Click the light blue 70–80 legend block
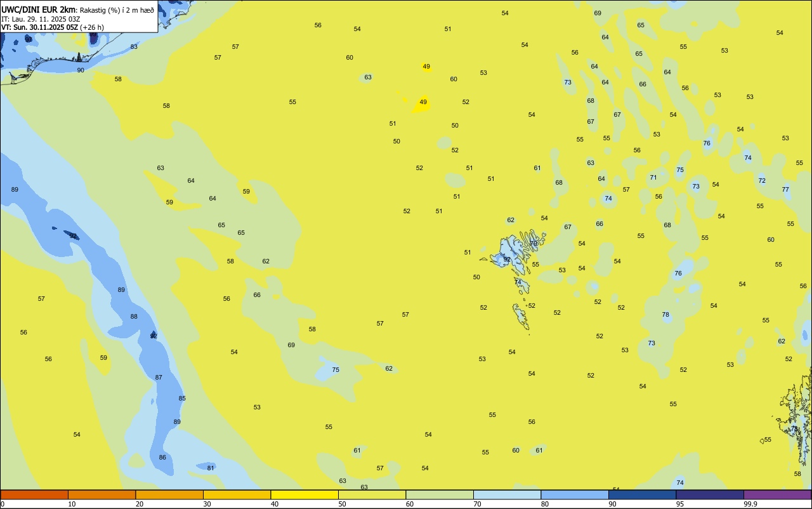 coord(507,494)
